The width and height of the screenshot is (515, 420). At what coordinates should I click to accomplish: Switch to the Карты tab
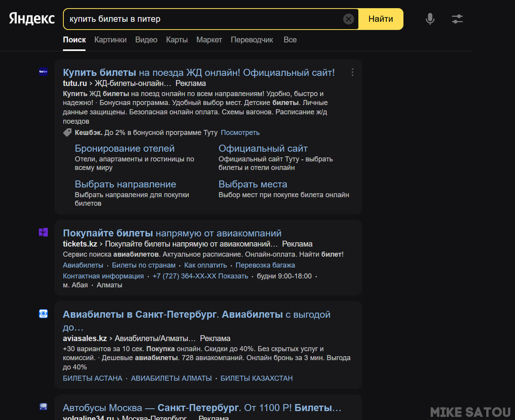tap(177, 40)
